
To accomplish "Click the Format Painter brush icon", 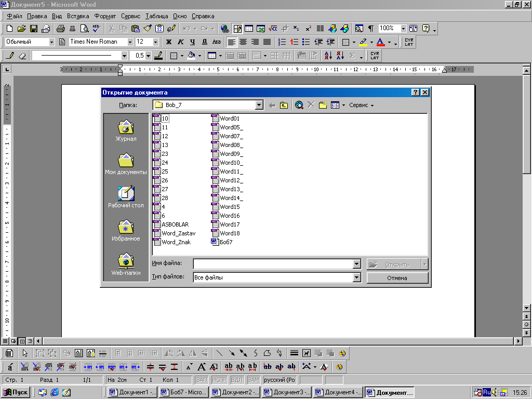I will pos(147,29).
